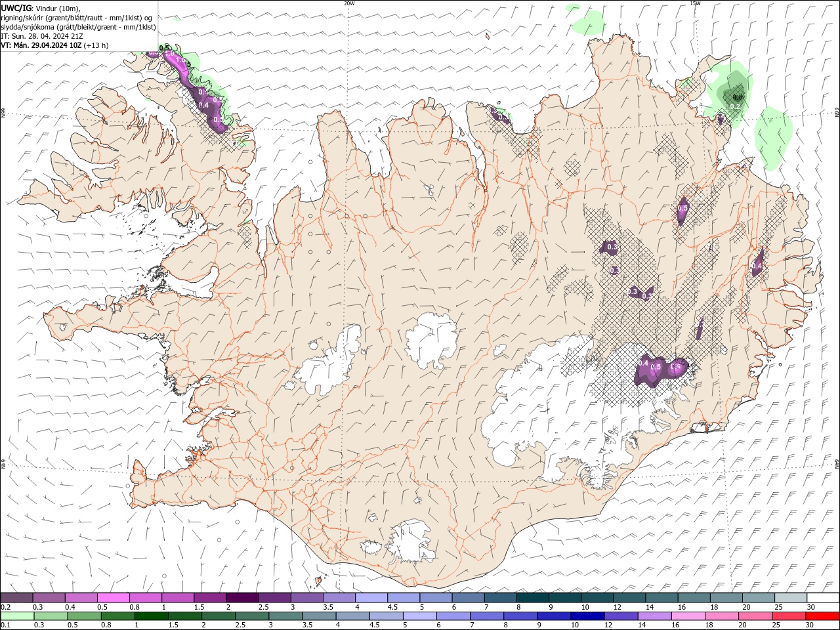Pick the darkest purple upper-legend swatch starting at 2
The image size is (840, 630).
click(x=242, y=598)
